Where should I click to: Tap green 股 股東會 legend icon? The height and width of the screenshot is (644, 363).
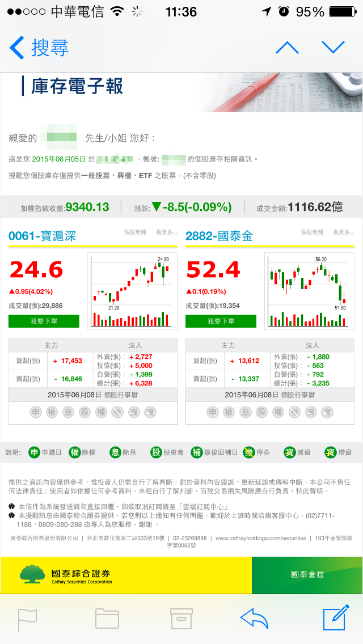[x=156, y=452]
